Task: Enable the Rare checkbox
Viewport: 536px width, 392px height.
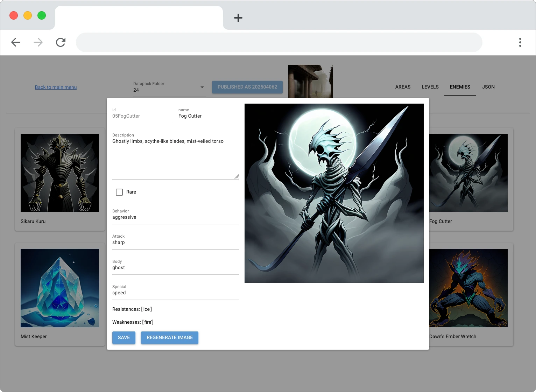Action: click(119, 192)
